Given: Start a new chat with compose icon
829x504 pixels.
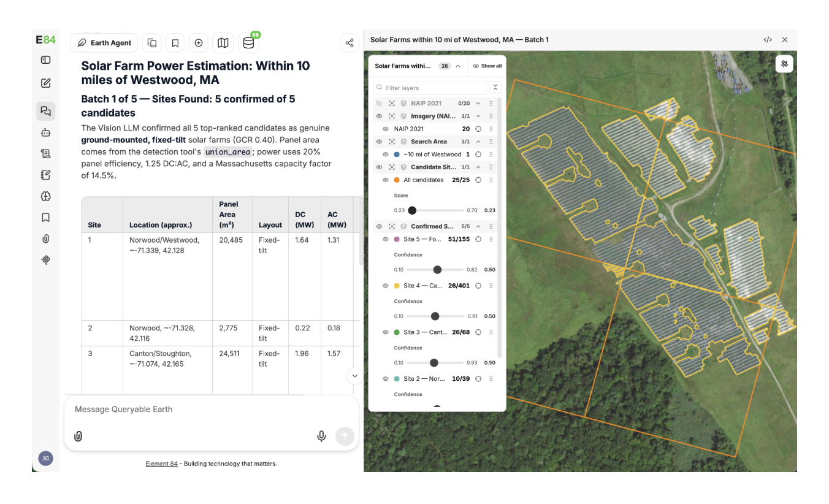Looking at the screenshot, I should pyautogui.click(x=45, y=83).
